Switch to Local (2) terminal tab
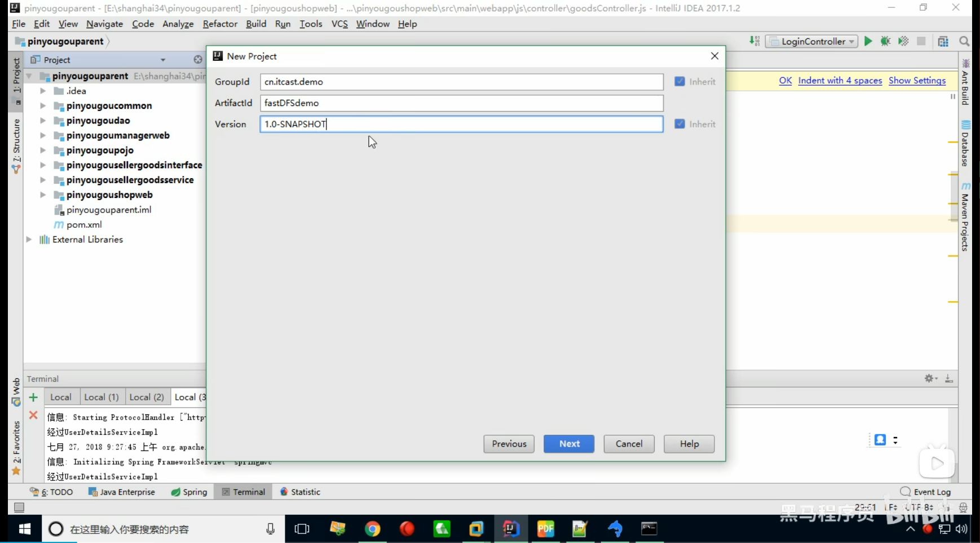Image resolution: width=980 pixels, height=543 pixels. (147, 397)
